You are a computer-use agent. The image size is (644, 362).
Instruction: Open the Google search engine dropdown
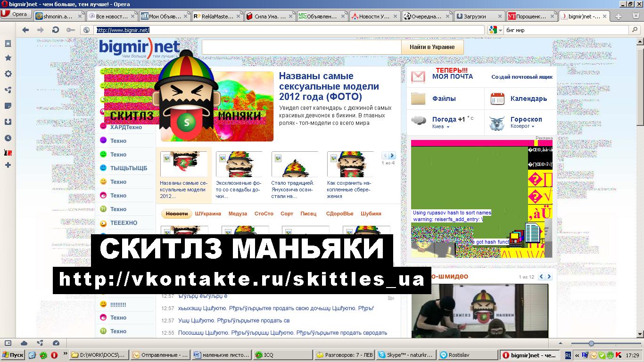tap(495, 30)
